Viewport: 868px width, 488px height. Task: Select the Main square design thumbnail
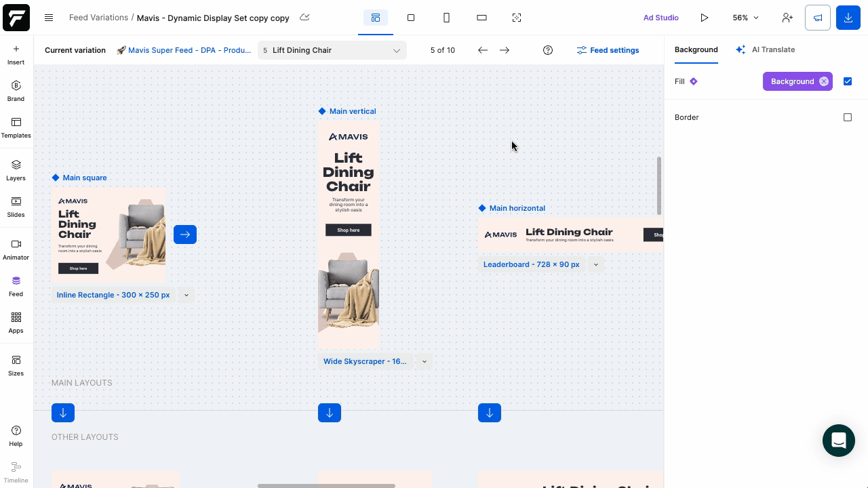coord(108,235)
